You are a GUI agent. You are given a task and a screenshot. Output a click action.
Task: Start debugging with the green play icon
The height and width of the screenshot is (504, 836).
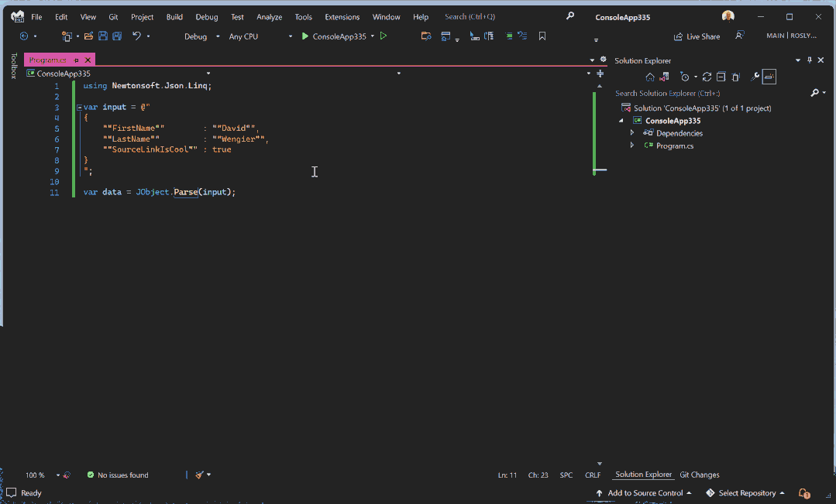click(305, 36)
